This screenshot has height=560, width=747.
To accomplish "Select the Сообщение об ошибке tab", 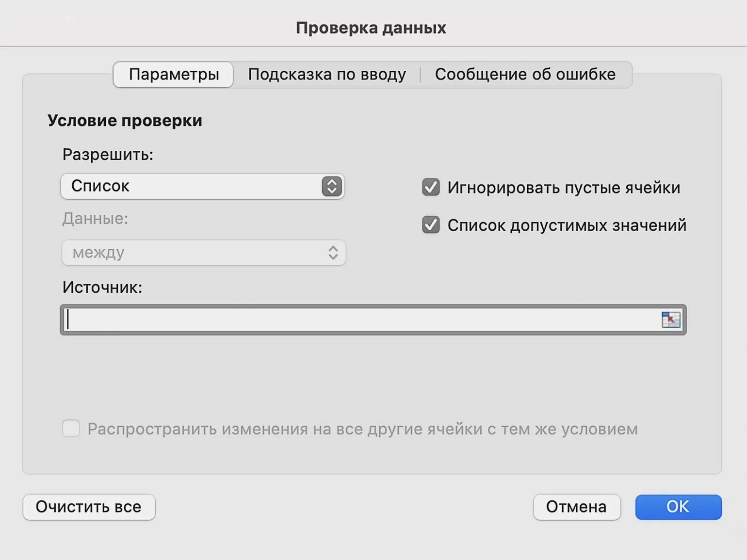I will (525, 75).
